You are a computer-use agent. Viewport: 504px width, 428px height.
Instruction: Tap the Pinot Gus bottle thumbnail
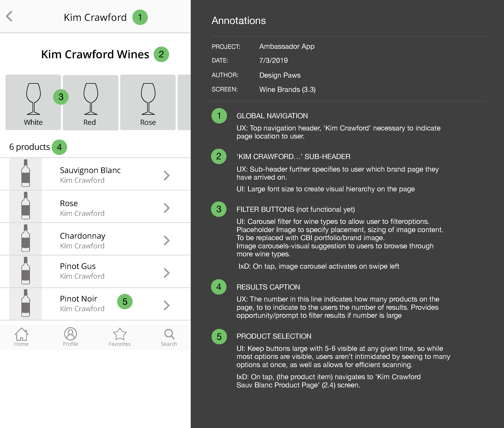click(x=25, y=271)
